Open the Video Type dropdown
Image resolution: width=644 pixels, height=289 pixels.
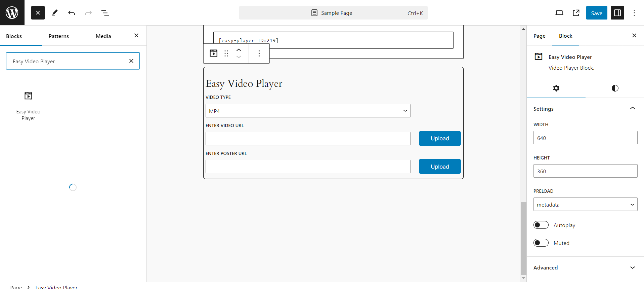click(308, 111)
